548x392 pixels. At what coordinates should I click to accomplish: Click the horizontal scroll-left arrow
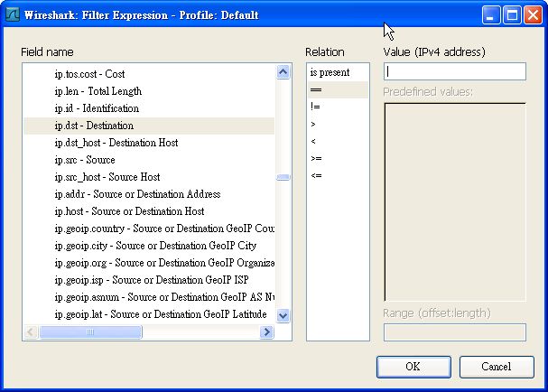[31, 331]
